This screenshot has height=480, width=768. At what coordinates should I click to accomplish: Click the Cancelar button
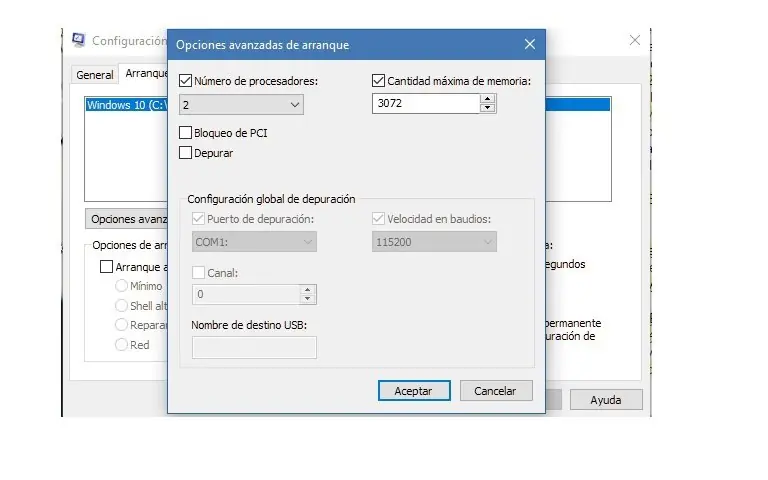tap(496, 391)
